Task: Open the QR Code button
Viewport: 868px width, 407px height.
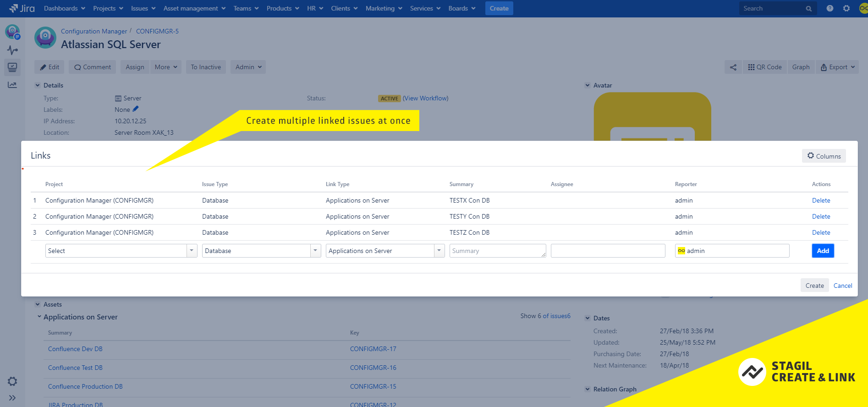Action: coord(765,67)
